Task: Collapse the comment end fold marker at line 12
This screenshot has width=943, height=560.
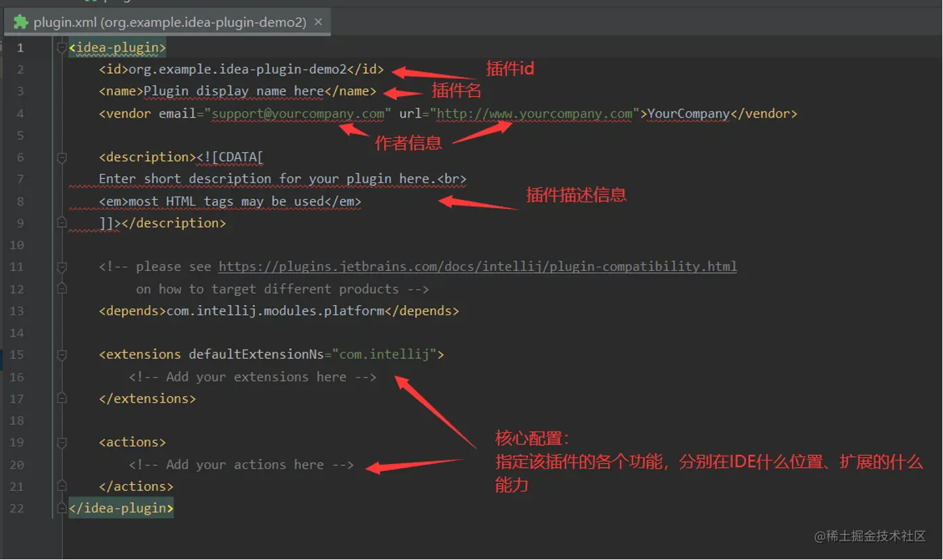Action: [x=62, y=288]
